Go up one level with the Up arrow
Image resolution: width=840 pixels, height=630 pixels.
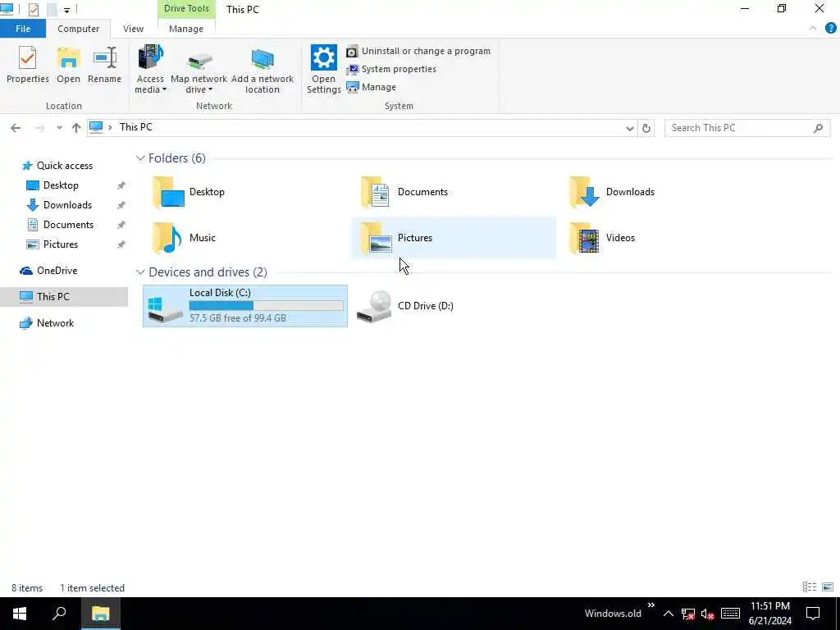coord(76,127)
